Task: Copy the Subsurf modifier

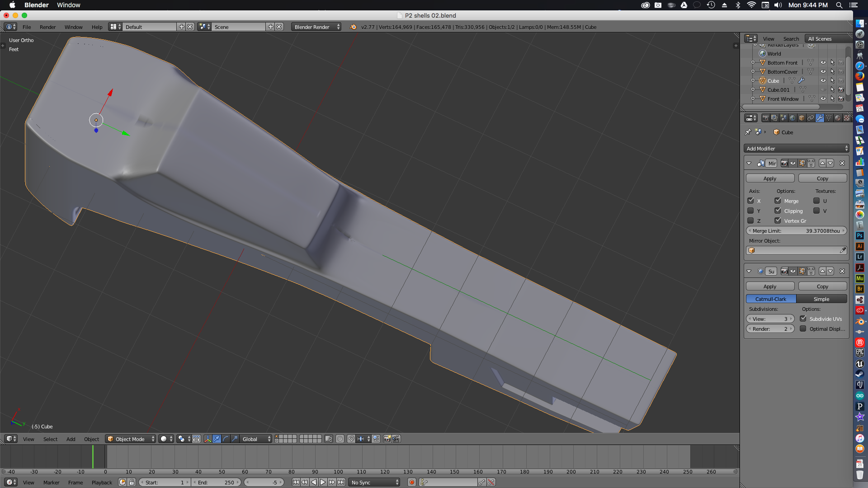Action: tap(822, 286)
